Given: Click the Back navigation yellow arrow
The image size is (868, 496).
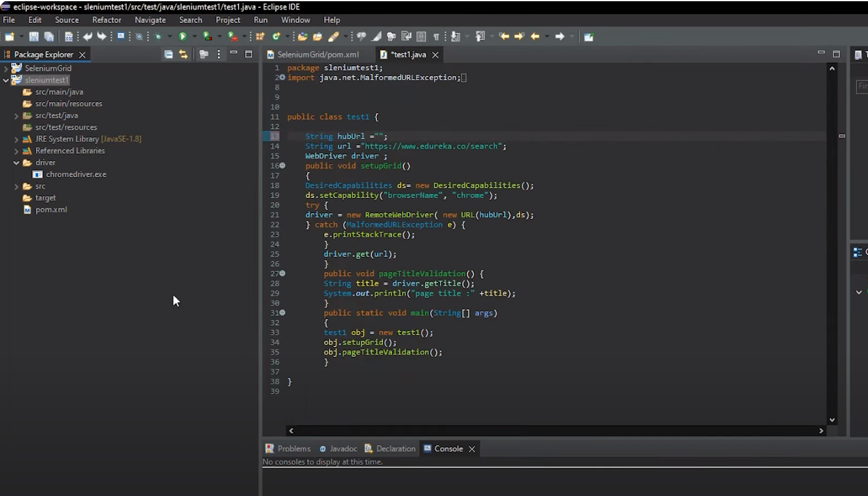Looking at the screenshot, I should coord(535,36).
